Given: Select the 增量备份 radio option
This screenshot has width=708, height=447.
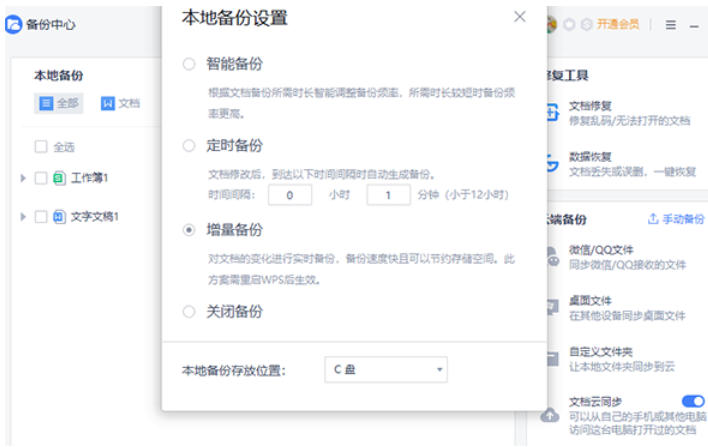Looking at the screenshot, I should pyautogui.click(x=189, y=230).
